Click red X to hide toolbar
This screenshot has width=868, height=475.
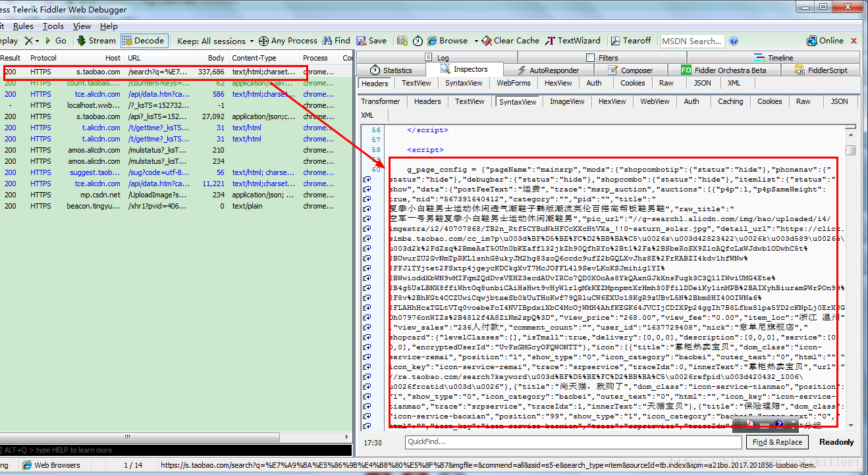click(854, 41)
